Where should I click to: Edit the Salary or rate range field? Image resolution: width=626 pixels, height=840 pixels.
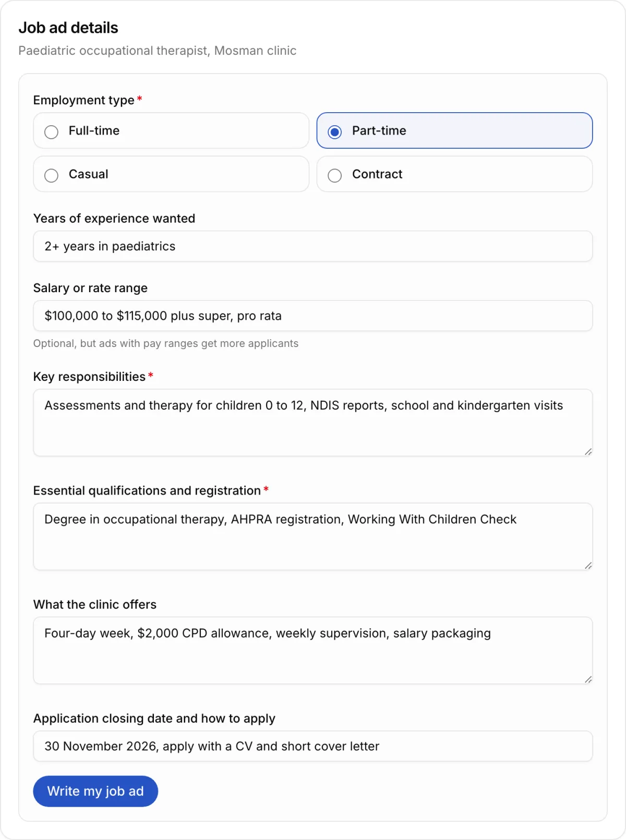tap(313, 316)
